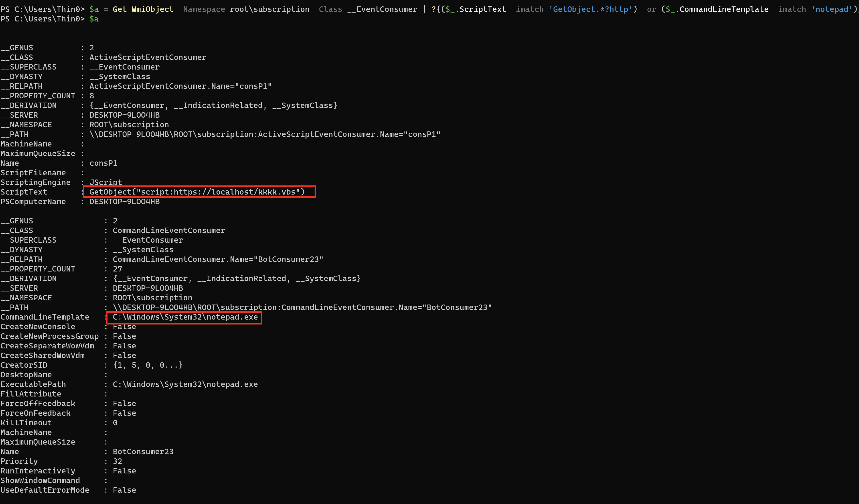The height and width of the screenshot is (504, 859).
Task: Click the CreateNewProcessGroup property label
Action: 50,336
